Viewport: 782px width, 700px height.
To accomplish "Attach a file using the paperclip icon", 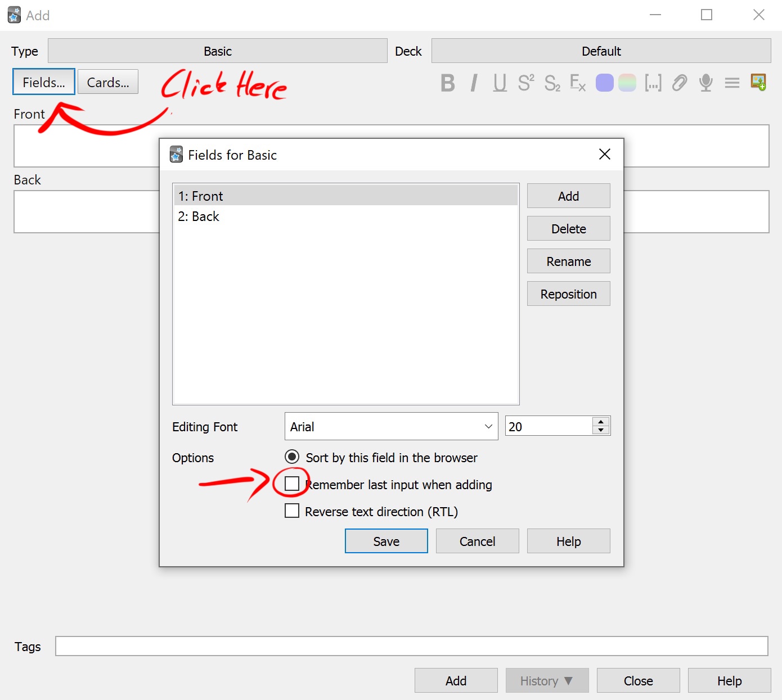I will coord(679,83).
